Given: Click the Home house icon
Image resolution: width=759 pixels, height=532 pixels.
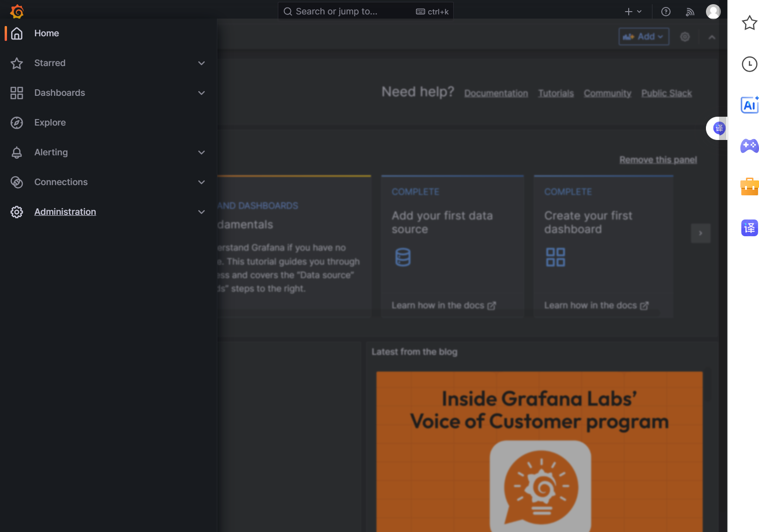Looking at the screenshot, I should point(17,33).
